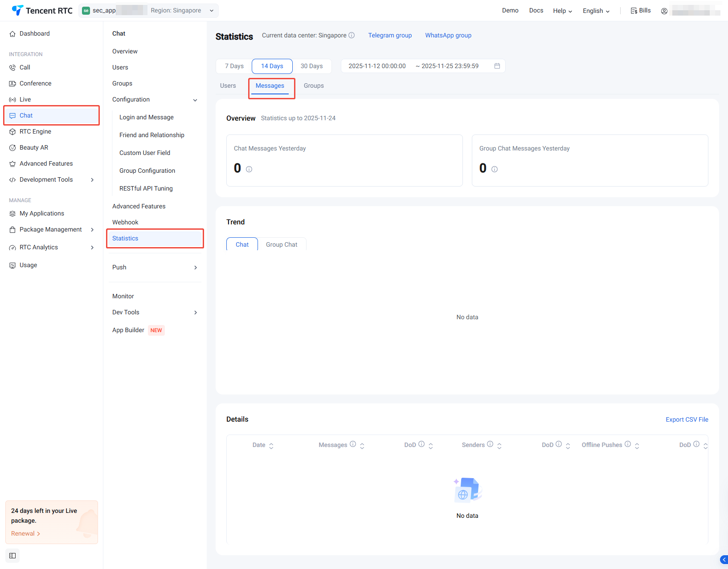Open the Telegram group link
Viewport: 728px width, 569px height.
(390, 35)
